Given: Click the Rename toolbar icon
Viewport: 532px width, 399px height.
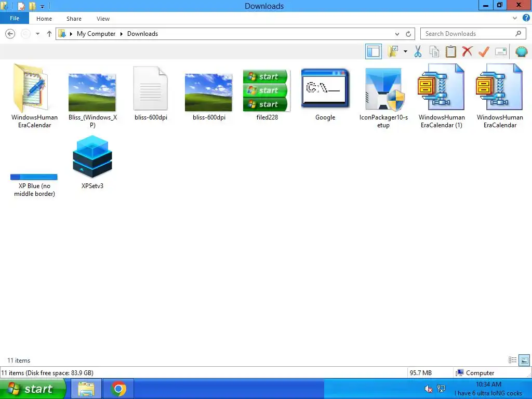Looking at the screenshot, I should click(x=501, y=51).
